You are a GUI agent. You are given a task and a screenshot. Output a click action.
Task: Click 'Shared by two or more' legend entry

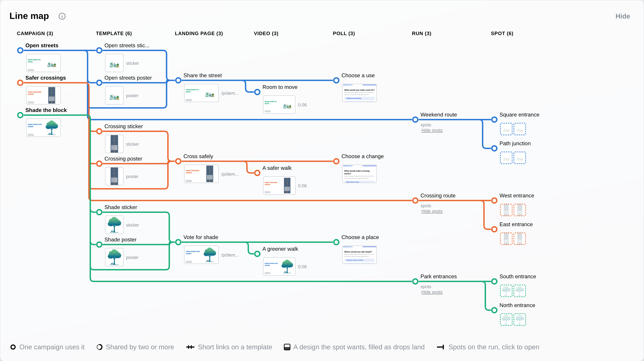pos(135,347)
